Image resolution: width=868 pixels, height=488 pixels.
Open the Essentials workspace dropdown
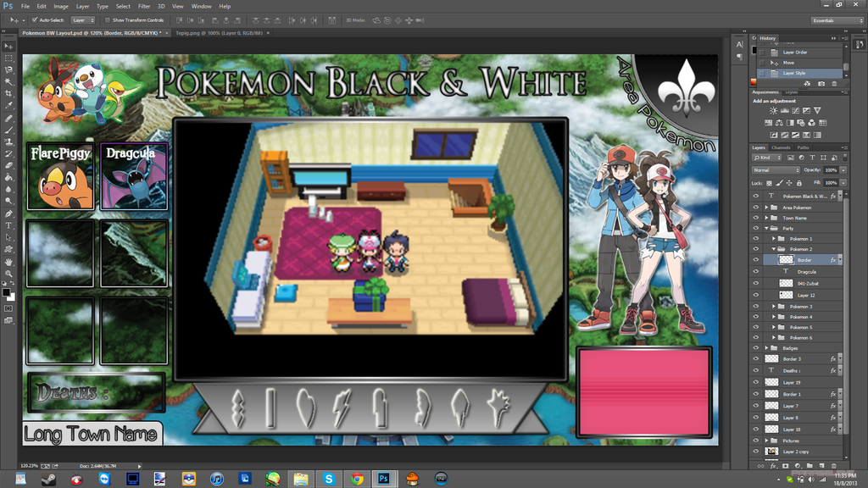837,20
